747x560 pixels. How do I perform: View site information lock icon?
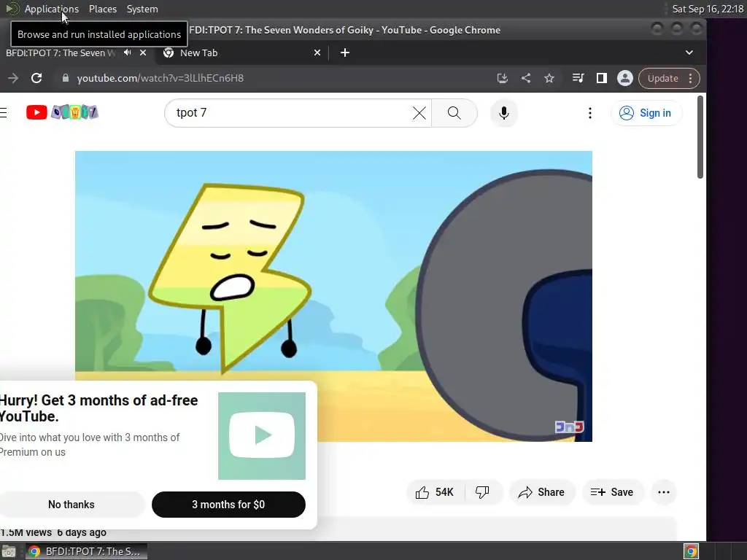(66, 78)
